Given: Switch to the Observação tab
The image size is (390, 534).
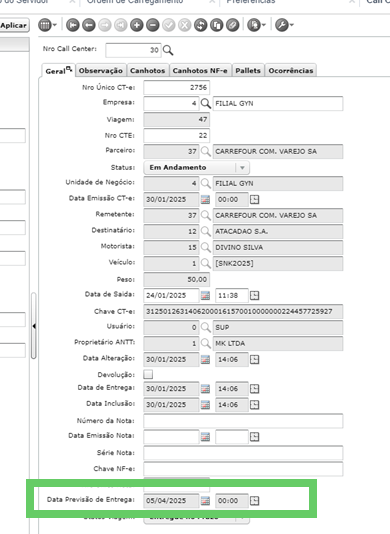Looking at the screenshot, I should (100, 70).
